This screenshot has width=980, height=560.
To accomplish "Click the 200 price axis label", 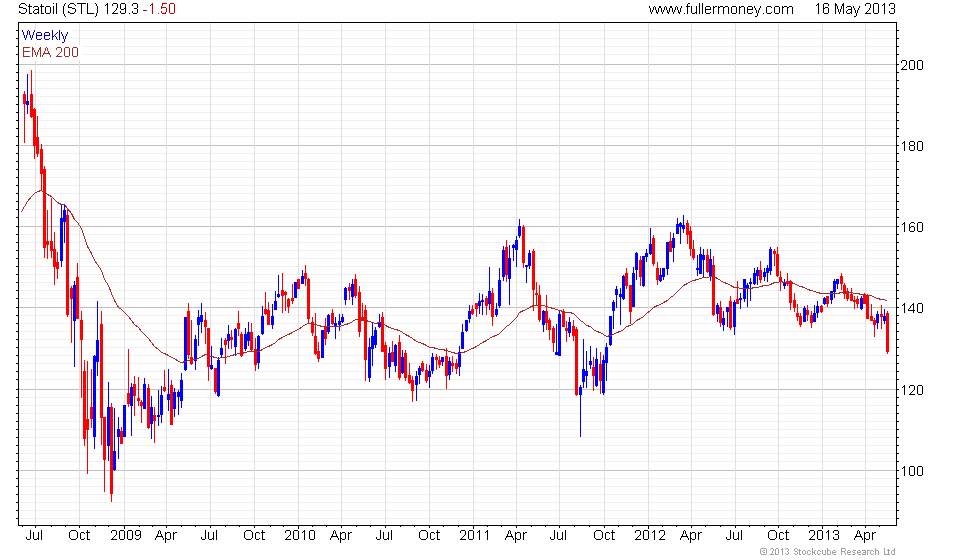I will click(911, 65).
